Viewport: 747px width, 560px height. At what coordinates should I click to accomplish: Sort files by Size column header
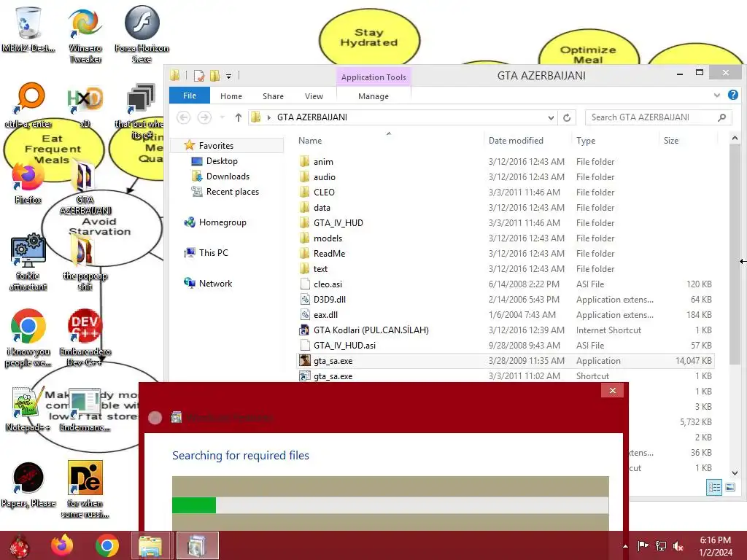(x=671, y=141)
